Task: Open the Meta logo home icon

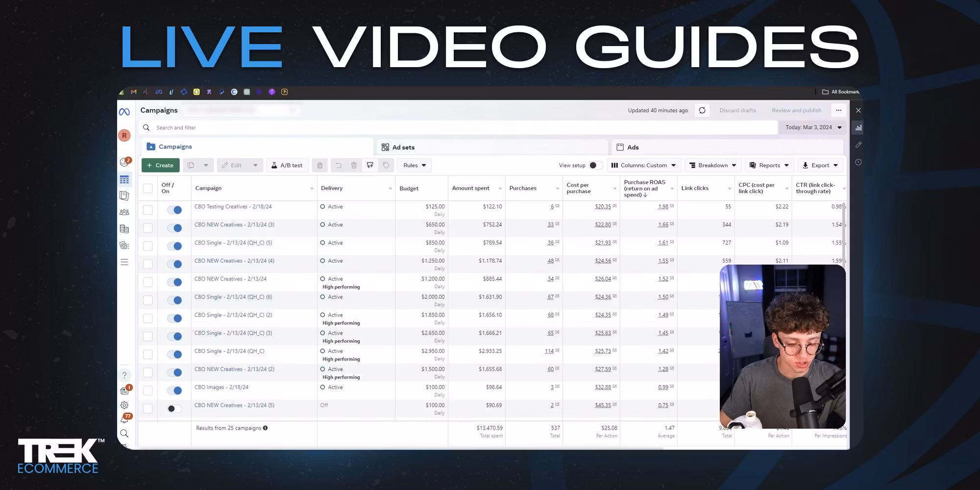Action: (x=124, y=112)
